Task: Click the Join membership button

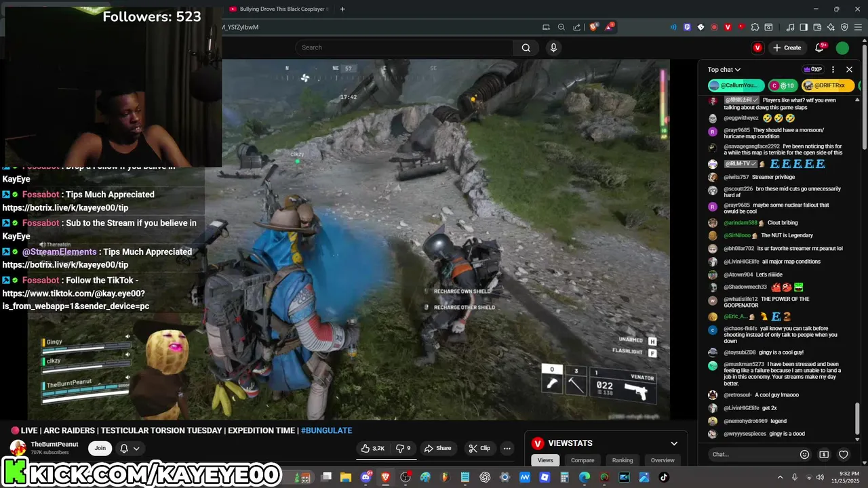Action: tap(100, 448)
